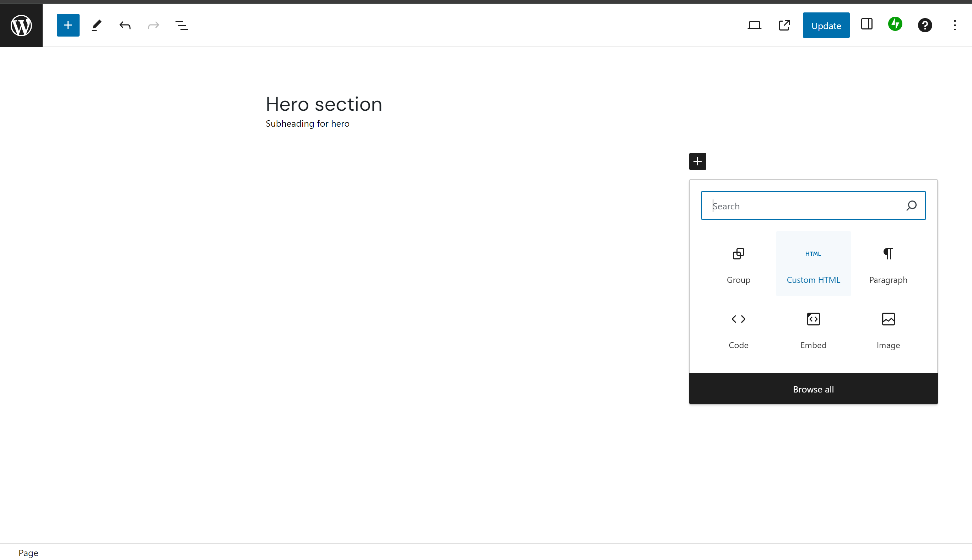Image resolution: width=972 pixels, height=560 pixels.
Task: Insert a Custom HTML block
Action: [x=813, y=264]
